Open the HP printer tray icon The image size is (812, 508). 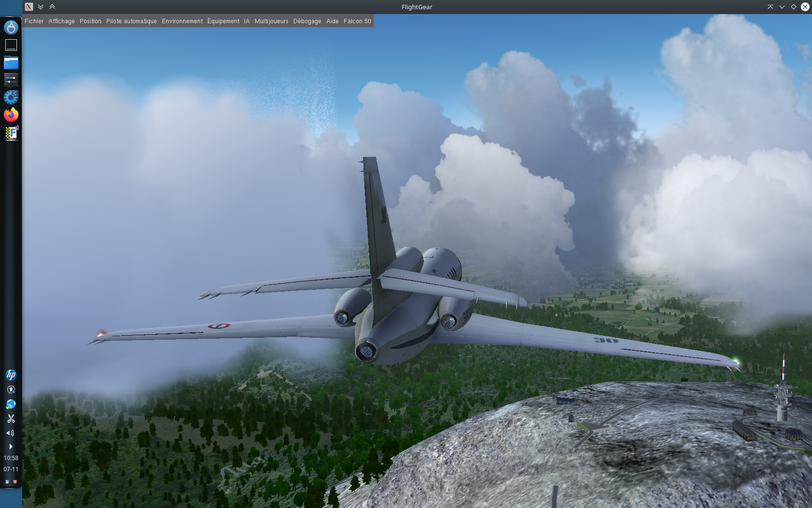(11, 375)
